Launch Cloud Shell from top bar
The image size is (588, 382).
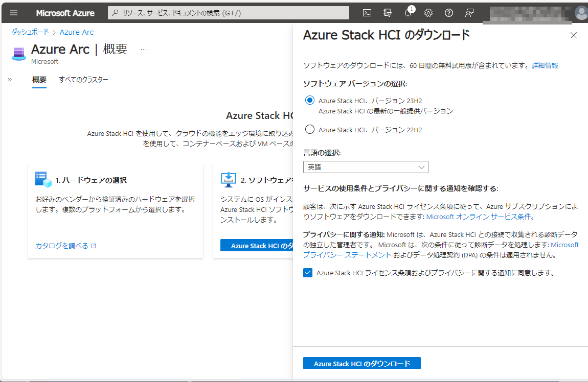coord(367,13)
